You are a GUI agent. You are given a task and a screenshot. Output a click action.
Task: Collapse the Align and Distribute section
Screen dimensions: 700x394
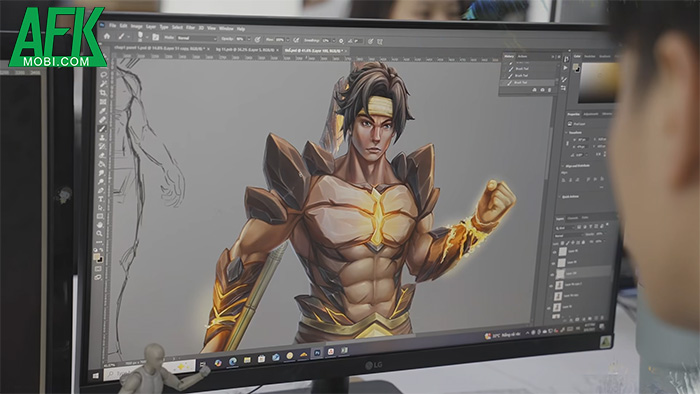click(x=562, y=166)
